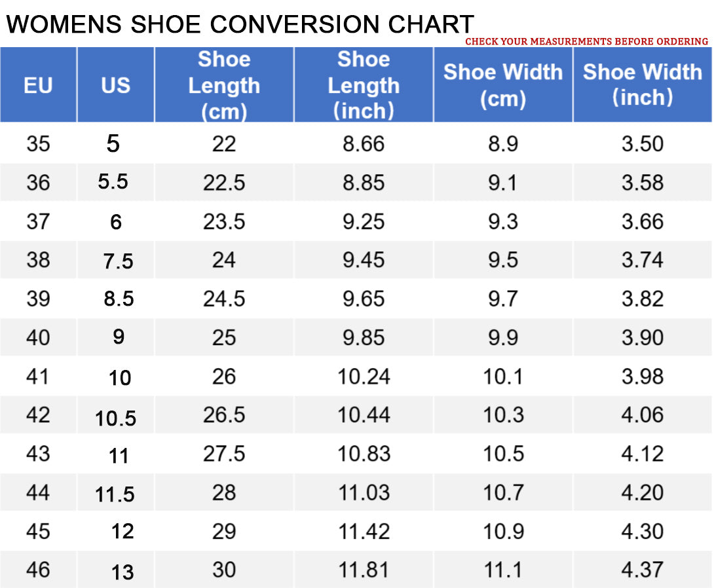Image resolution: width=714 pixels, height=588 pixels.
Task: Click the 9.85 inch shoe length cell
Action: (x=364, y=338)
